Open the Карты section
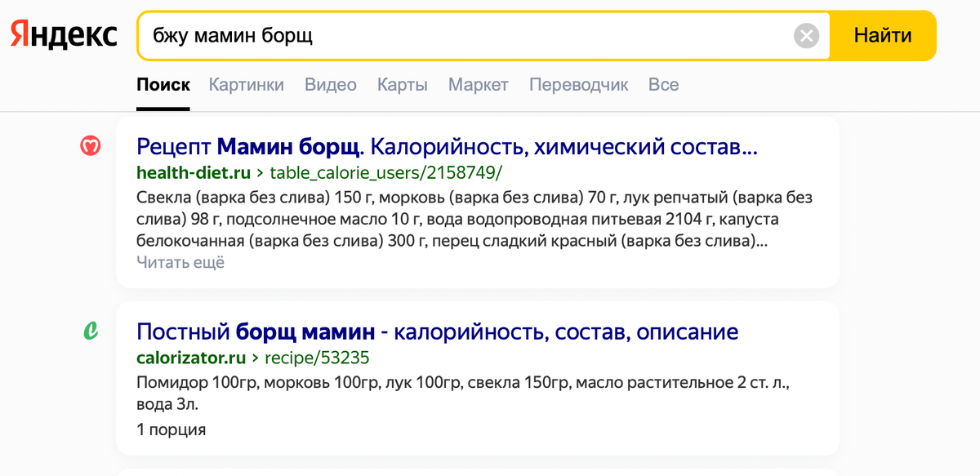Image resolution: width=980 pixels, height=476 pixels. tap(402, 84)
